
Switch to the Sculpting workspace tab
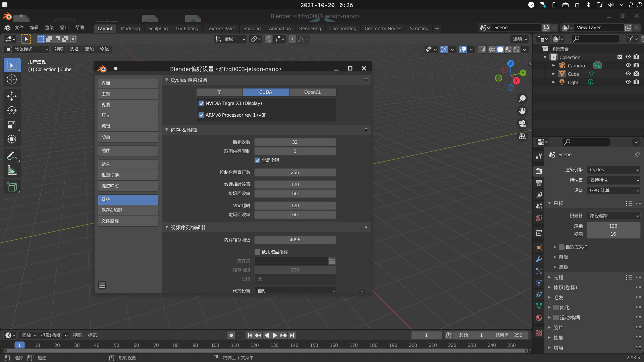tap(158, 28)
